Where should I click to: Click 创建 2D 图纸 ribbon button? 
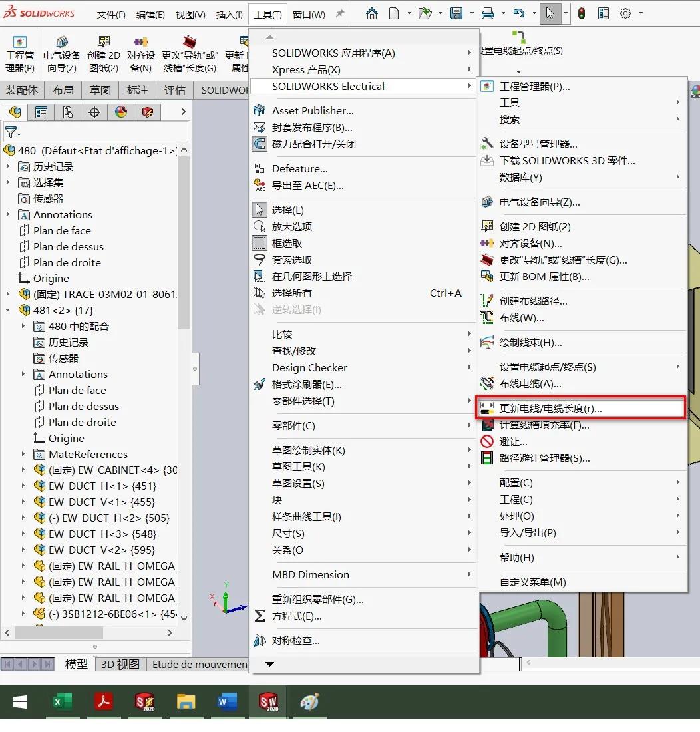click(104, 54)
